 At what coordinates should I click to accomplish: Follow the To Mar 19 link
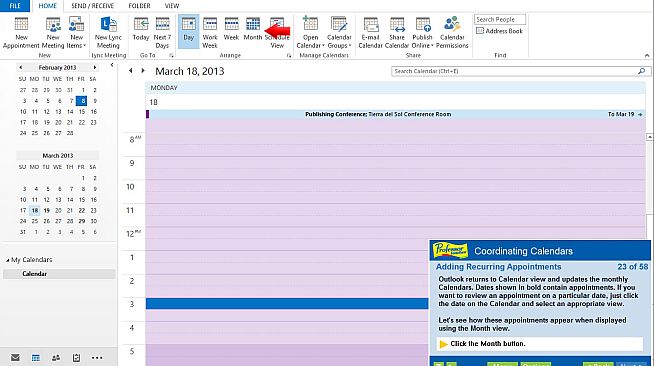[624, 114]
